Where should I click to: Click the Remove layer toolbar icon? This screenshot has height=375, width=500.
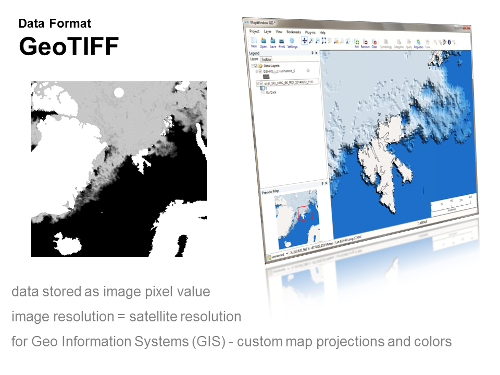point(365,43)
